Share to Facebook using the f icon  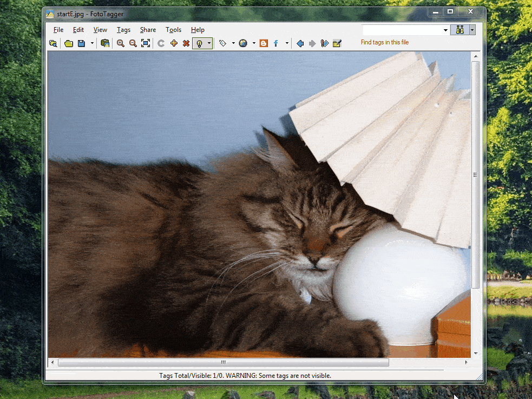276,43
